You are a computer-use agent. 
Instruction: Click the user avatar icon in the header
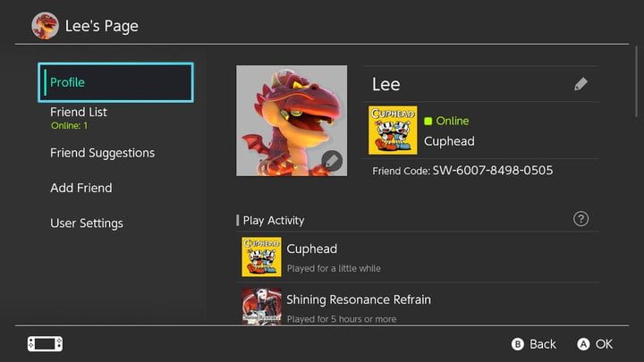[45, 25]
